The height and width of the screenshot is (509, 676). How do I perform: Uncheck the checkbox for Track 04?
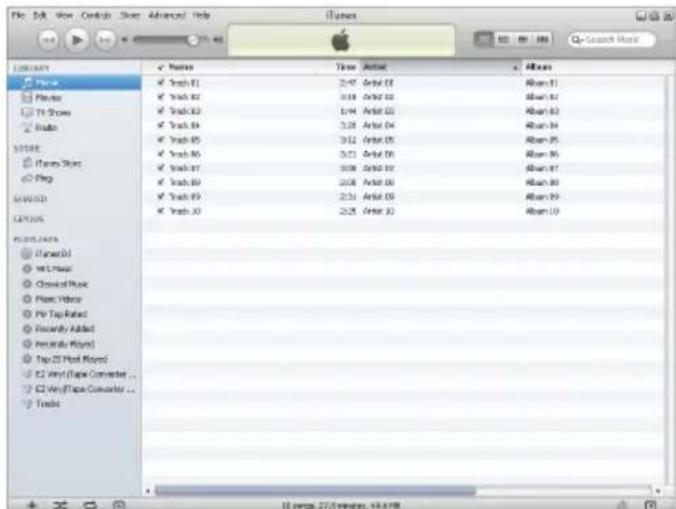pos(161,125)
